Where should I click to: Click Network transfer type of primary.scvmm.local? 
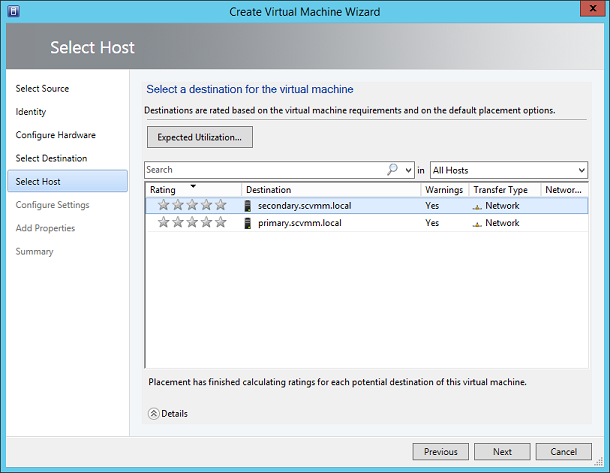point(502,223)
